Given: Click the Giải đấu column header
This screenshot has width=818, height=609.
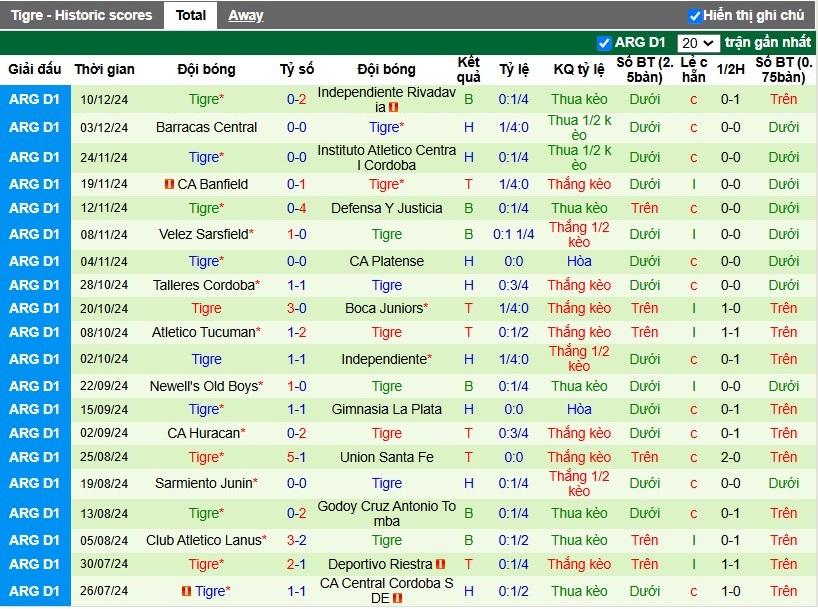Looking at the screenshot, I should pyautogui.click(x=34, y=69).
